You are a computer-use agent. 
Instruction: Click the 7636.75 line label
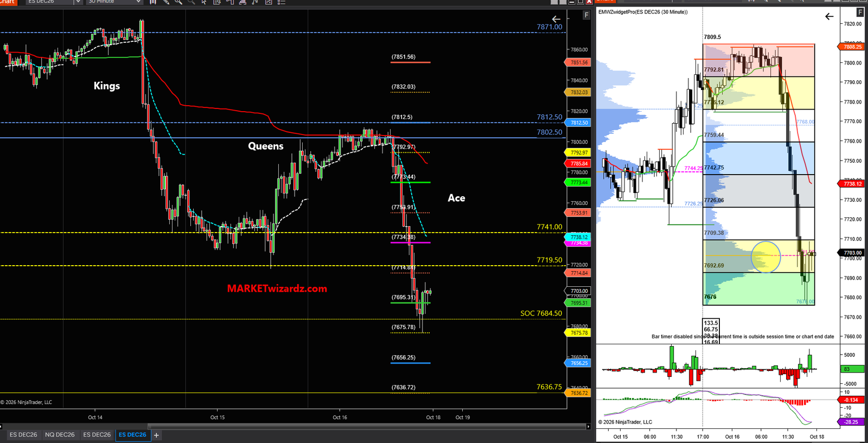click(x=550, y=387)
